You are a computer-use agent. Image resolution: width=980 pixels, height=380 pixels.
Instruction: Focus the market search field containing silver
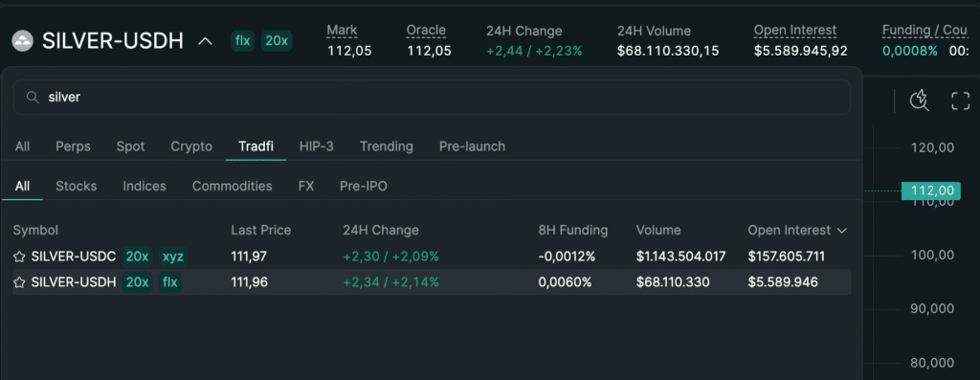pyautogui.click(x=432, y=98)
